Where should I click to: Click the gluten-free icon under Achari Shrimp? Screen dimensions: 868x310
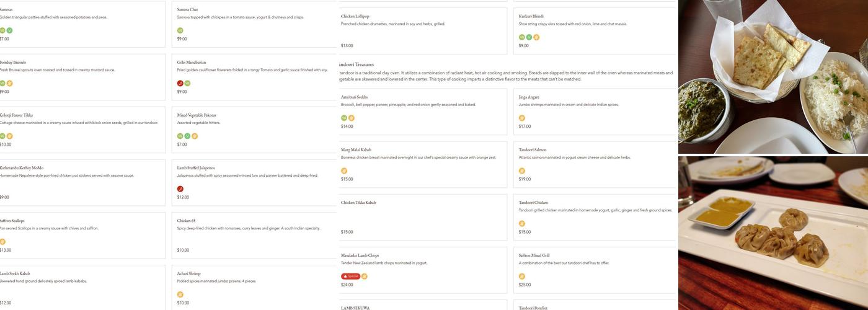pyautogui.click(x=180, y=294)
